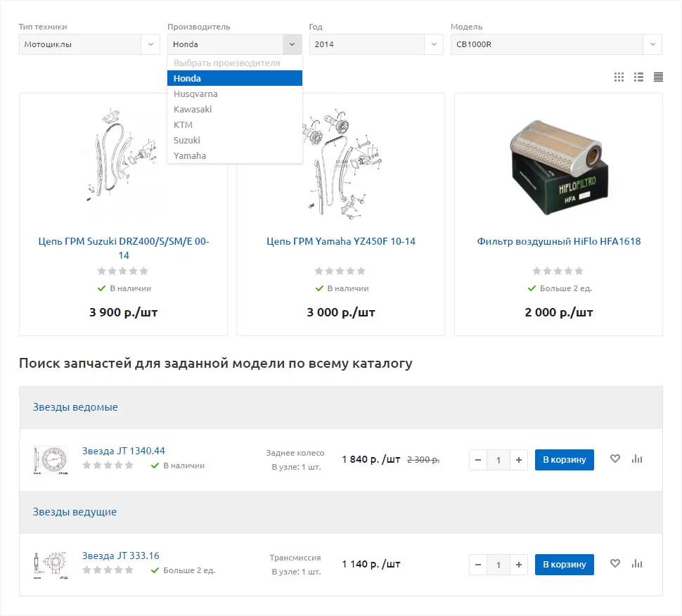The height and width of the screenshot is (616, 682).
Task: Decrease quantity for Звезда JT 333.16
Action: tap(478, 565)
